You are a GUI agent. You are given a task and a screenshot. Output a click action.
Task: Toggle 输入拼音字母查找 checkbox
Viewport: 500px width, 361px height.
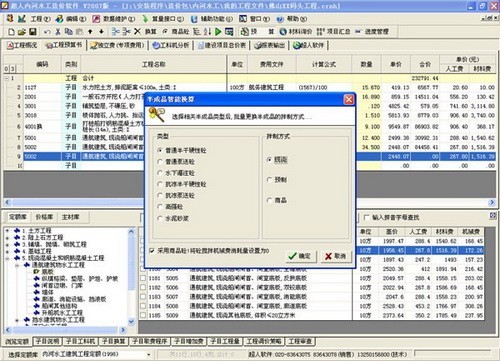[367, 217]
